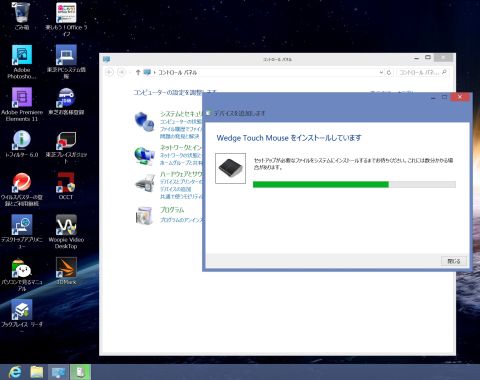Switch to Add device taskbar item
480x380 pixels.
pyautogui.click(x=80, y=372)
